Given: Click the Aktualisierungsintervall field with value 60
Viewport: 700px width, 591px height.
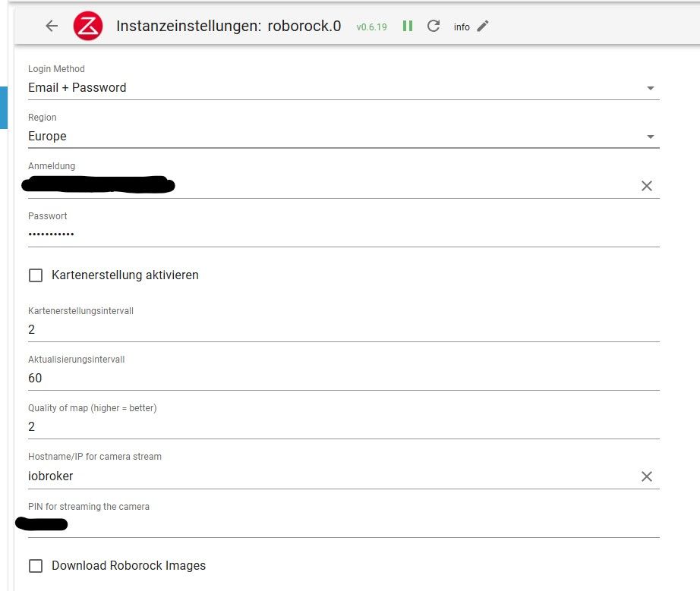Looking at the screenshot, I should 344,379.
